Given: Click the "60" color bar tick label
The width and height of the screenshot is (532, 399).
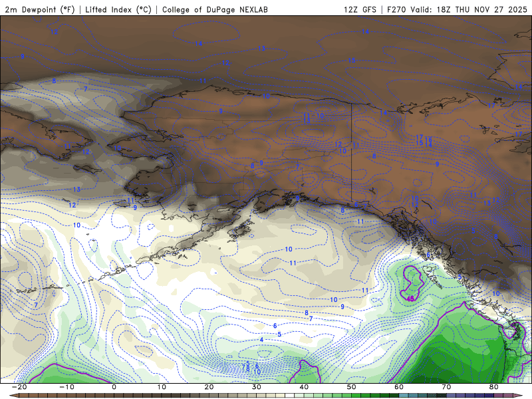Looking at the screenshot, I should (399, 387).
